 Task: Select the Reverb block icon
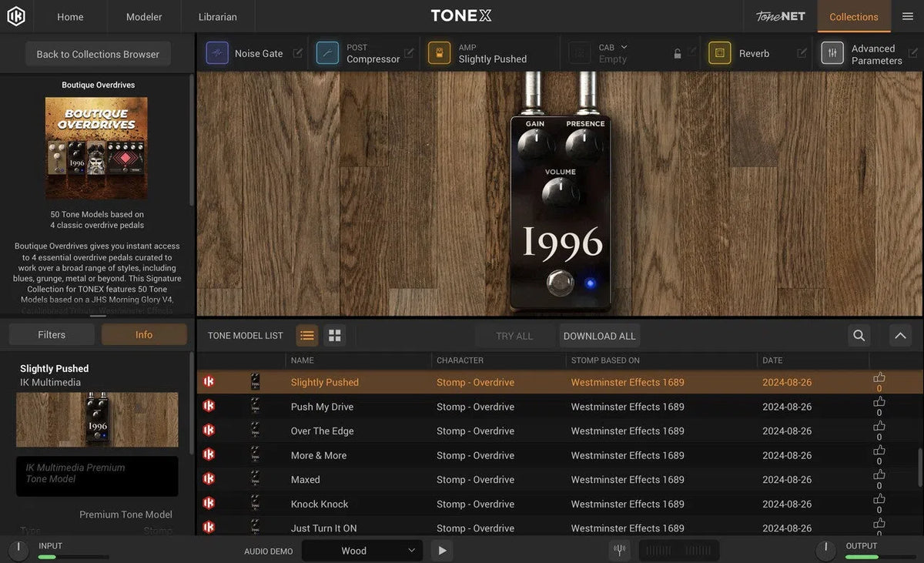click(719, 52)
